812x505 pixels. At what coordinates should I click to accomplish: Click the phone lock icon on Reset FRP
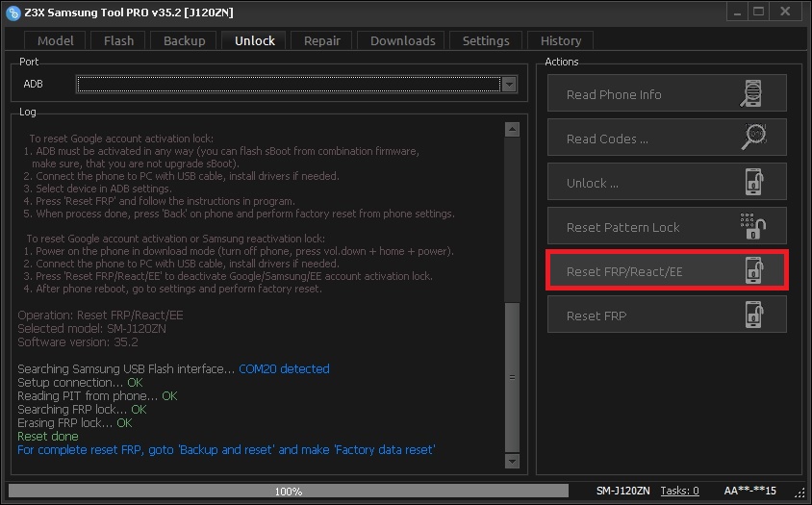754,315
